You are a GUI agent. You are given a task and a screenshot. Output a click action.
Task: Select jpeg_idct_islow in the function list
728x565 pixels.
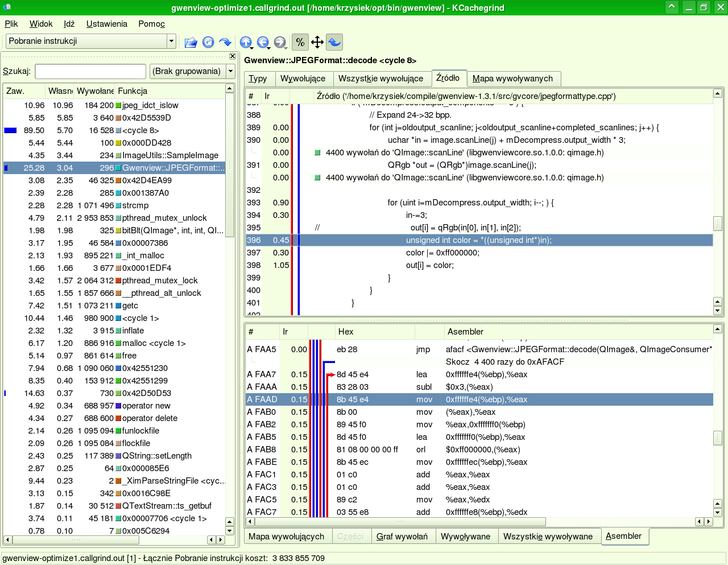click(x=150, y=105)
